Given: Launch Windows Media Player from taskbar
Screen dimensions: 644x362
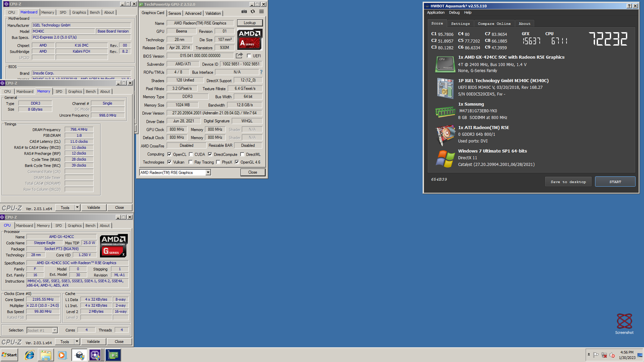Looking at the screenshot, I should [62, 355].
